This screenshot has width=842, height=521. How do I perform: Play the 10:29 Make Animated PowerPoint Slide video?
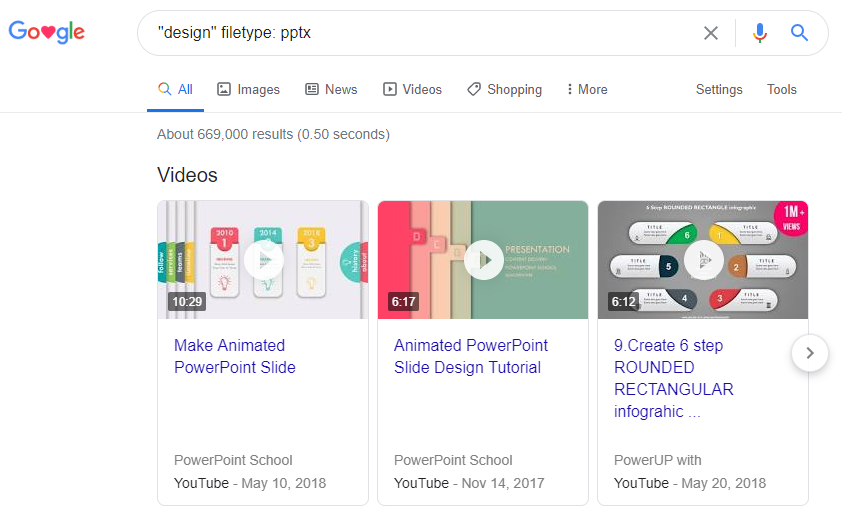263,260
